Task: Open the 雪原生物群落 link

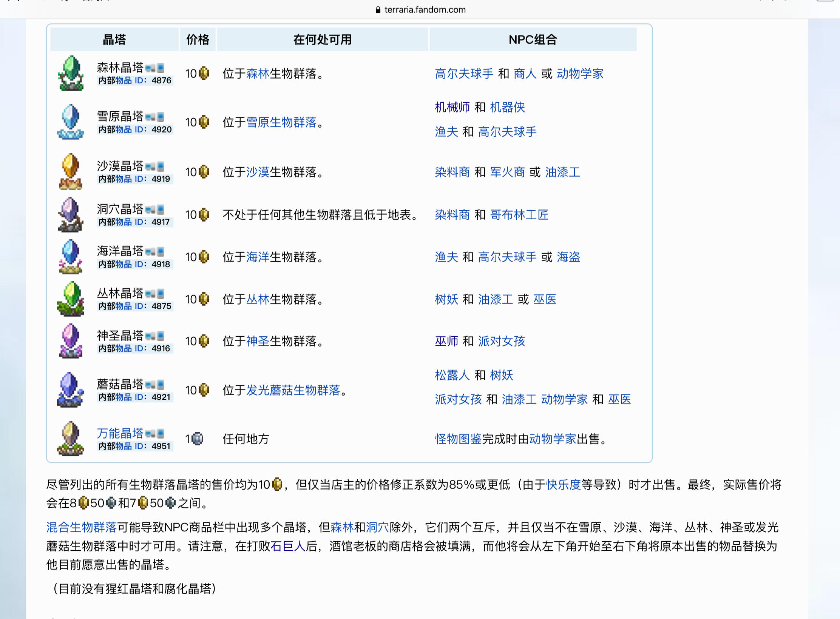Action: click(281, 122)
